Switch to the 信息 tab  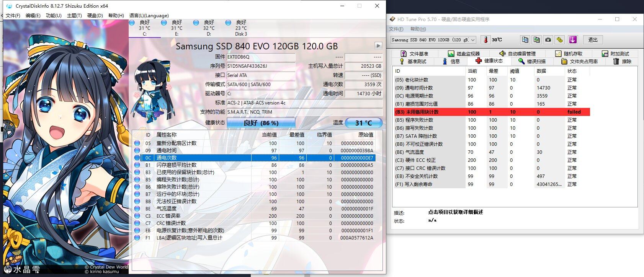451,61
